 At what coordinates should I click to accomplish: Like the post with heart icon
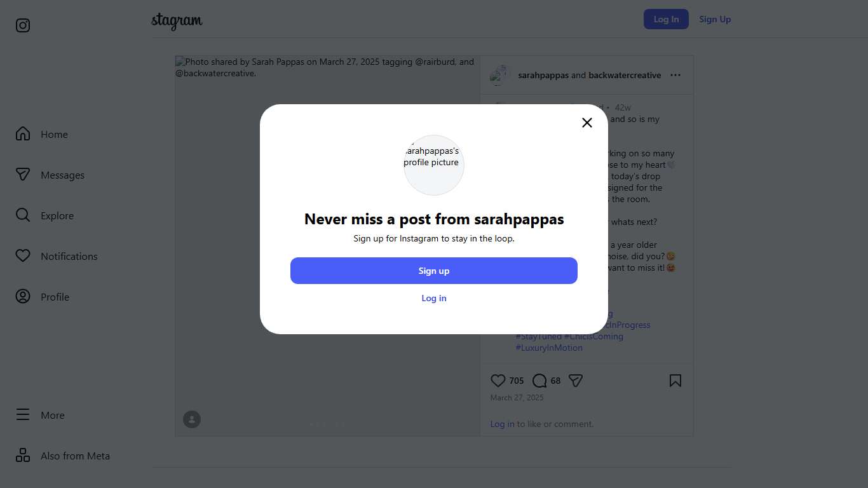498,381
